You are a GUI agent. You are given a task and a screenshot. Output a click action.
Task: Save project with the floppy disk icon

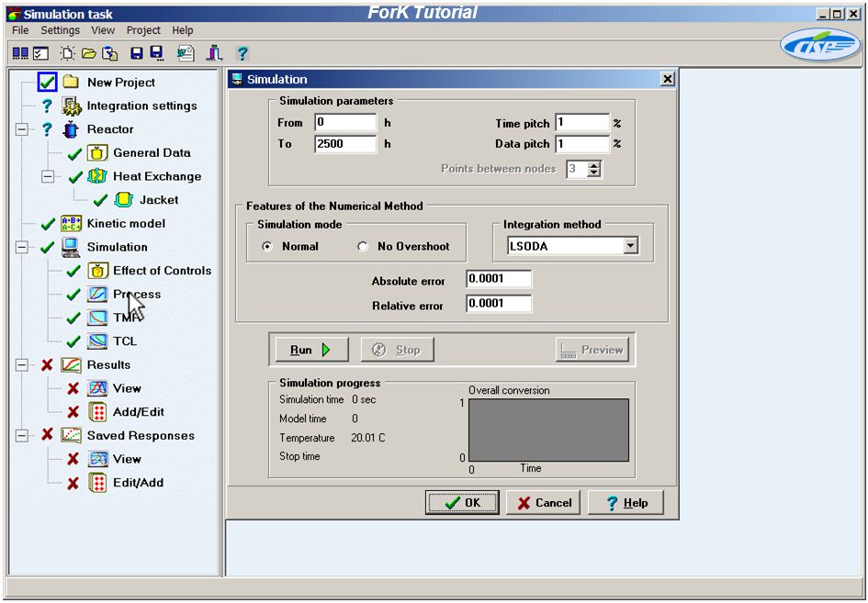coord(136,53)
